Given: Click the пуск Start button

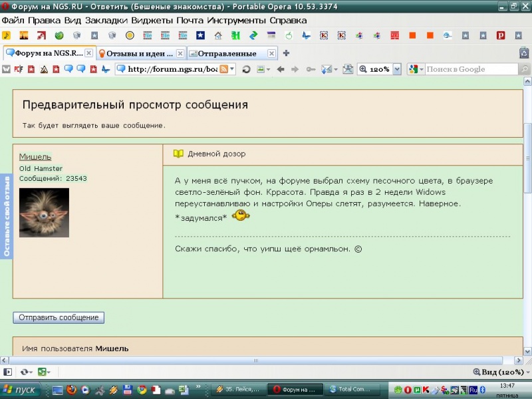Looking at the screenshot, I should (21, 390).
